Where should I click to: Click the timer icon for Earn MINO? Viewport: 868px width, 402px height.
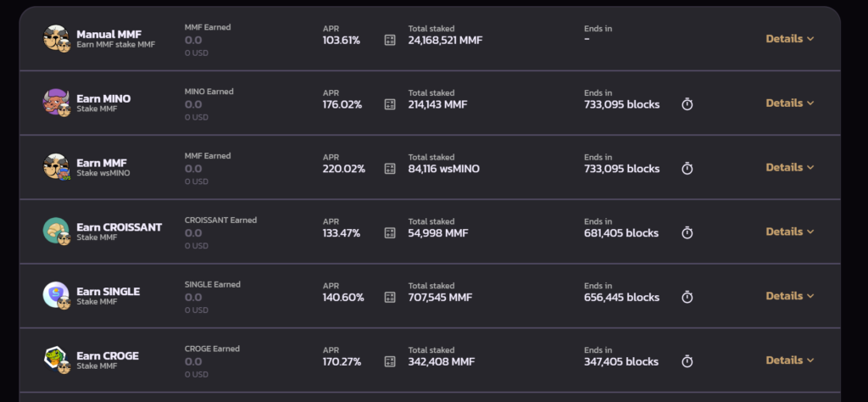(x=687, y=104)
